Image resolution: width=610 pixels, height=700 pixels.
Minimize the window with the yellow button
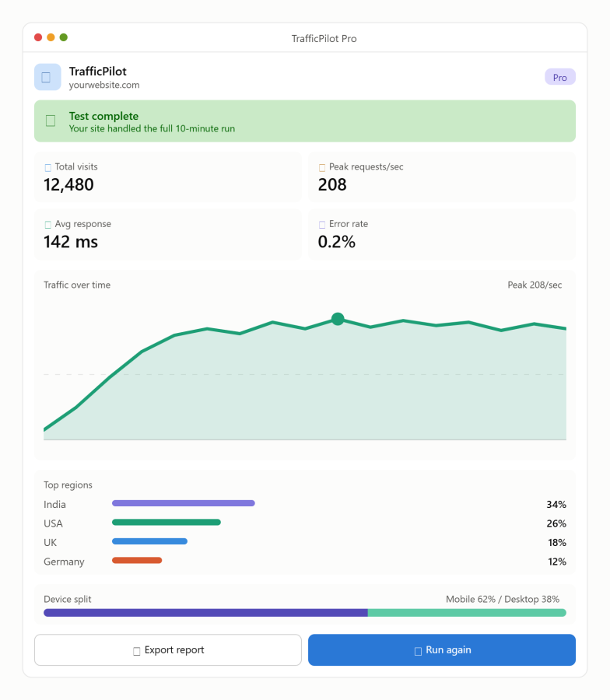(51, 37)
